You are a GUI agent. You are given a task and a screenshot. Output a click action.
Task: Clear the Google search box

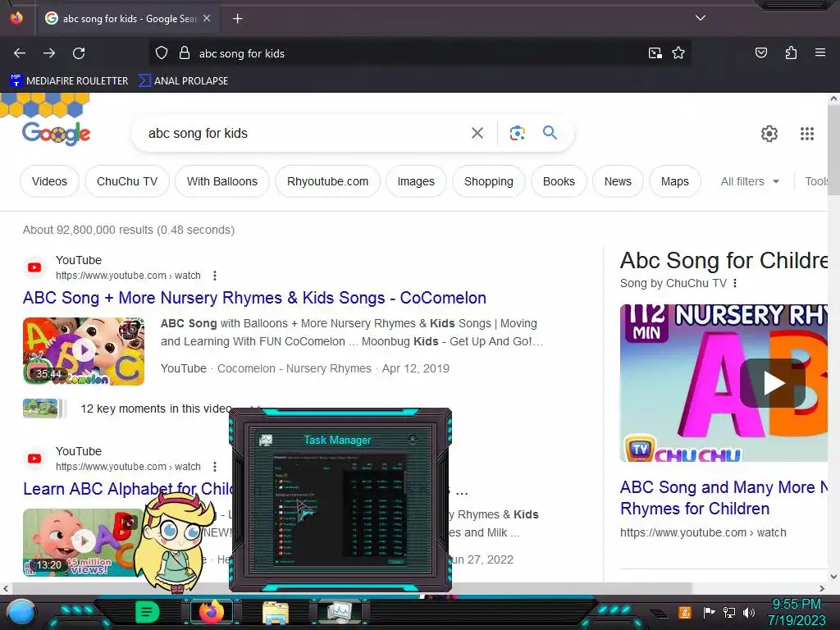[x=477, y=133]
